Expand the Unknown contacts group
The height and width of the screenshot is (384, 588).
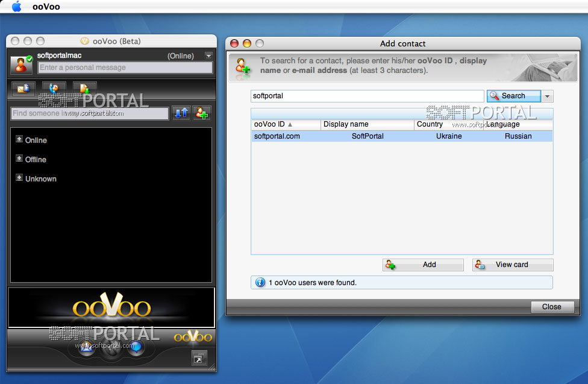tap(19, 178)
